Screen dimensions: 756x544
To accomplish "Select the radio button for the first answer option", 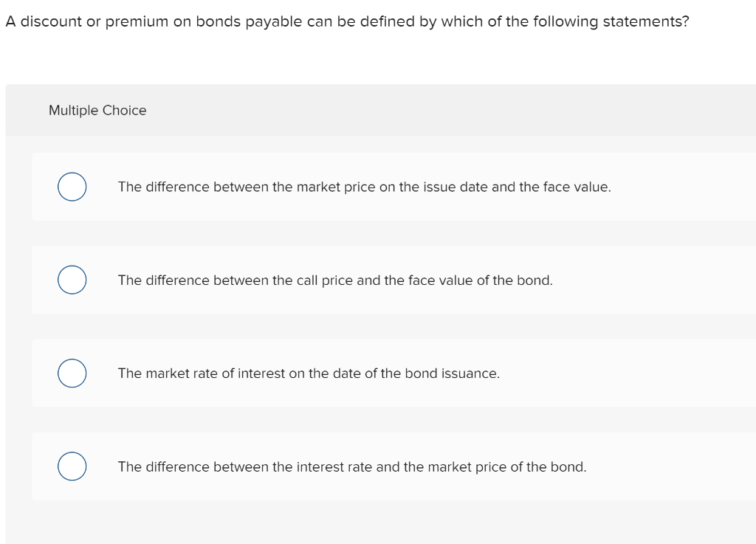I will 72,187.
